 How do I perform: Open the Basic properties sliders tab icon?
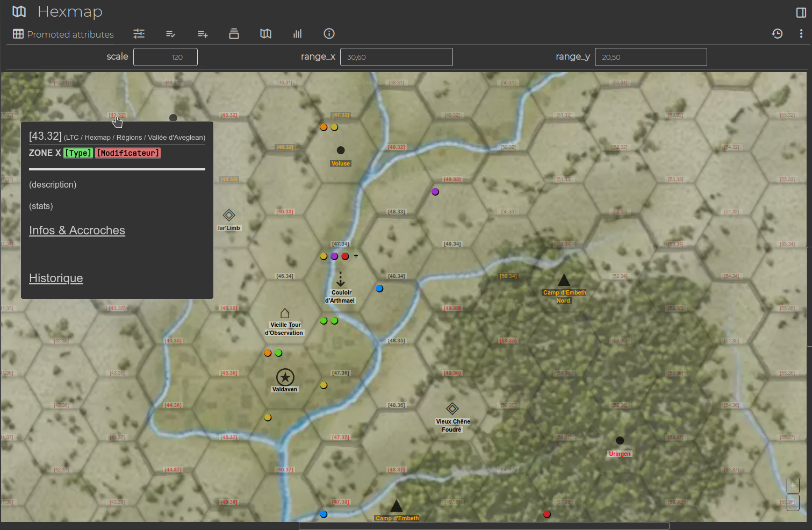(139, 34)
